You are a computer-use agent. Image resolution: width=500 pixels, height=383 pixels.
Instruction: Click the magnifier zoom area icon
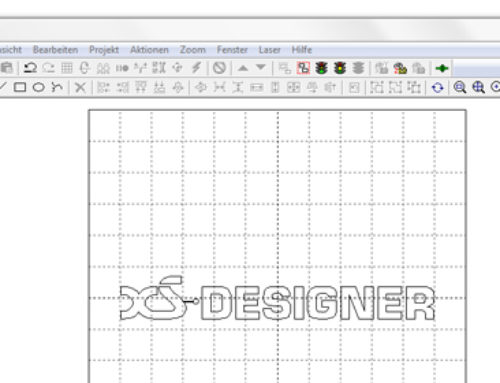(x=460, y=88)
